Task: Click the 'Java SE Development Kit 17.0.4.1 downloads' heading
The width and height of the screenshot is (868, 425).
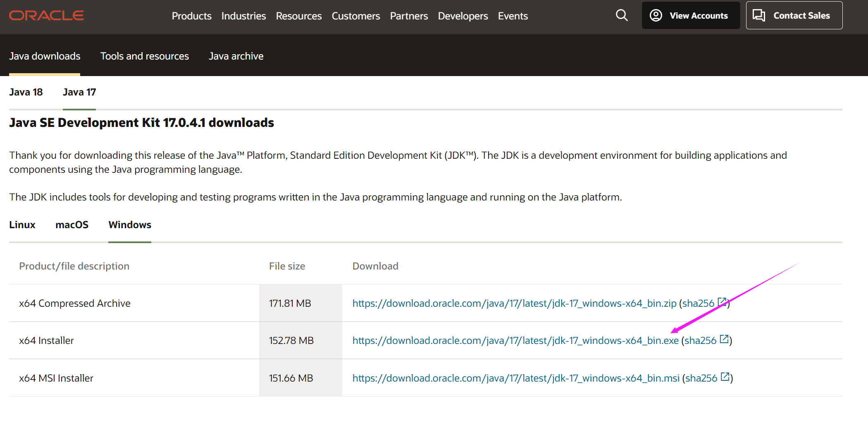Action: coord(141,122)
